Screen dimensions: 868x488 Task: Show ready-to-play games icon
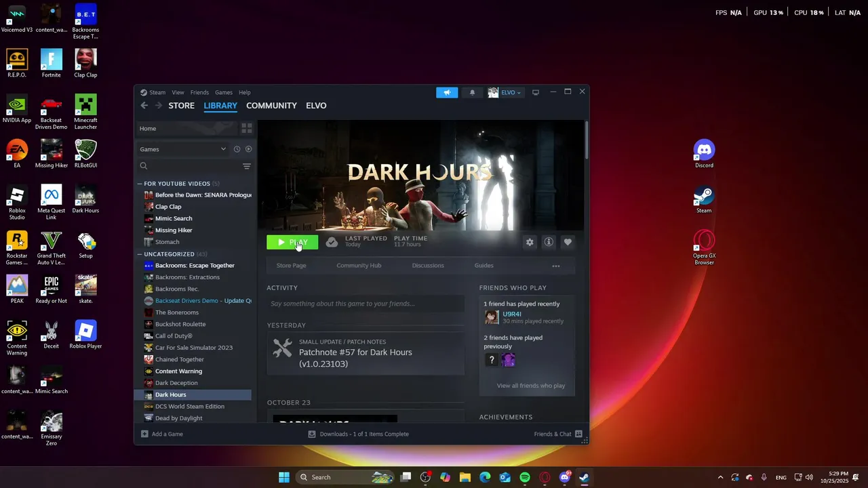pyautogui.click(x=248, y=149)
